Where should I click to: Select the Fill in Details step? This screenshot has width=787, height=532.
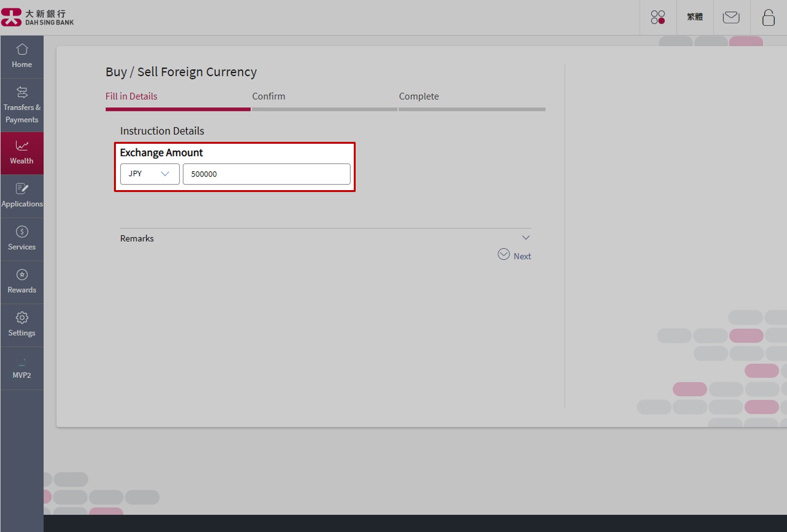(x=131, y=96)
